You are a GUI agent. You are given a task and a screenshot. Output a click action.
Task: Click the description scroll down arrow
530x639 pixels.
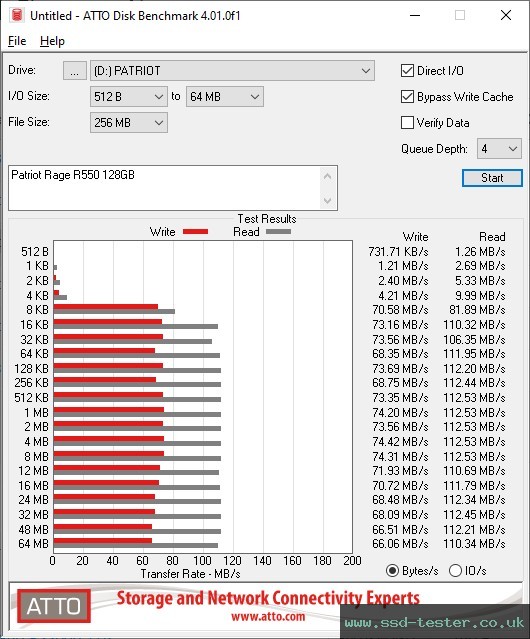point(328,200)
